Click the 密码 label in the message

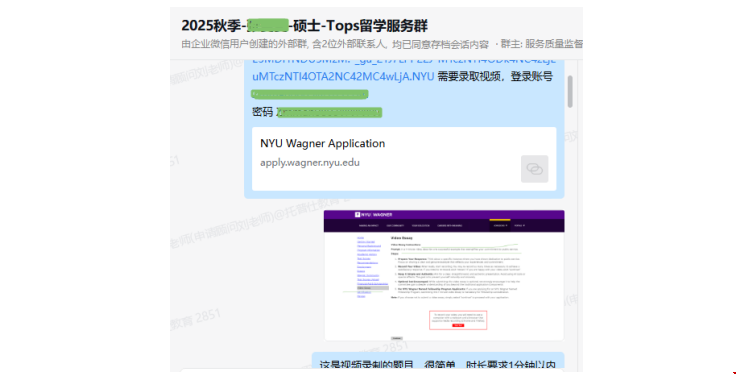pyautogui.click(x=262, y=112)
